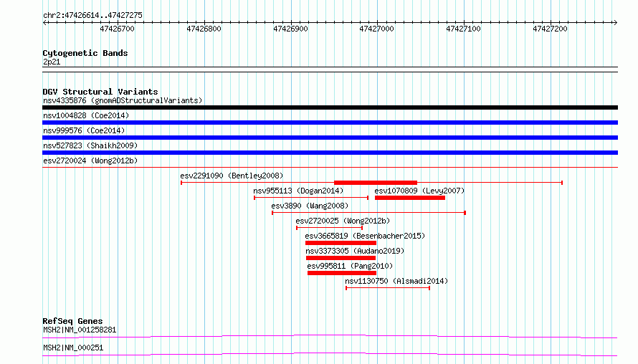
Task: Click the nsv4335876 gnomADStructuralVariants label
Action: [x=123, y=100]
